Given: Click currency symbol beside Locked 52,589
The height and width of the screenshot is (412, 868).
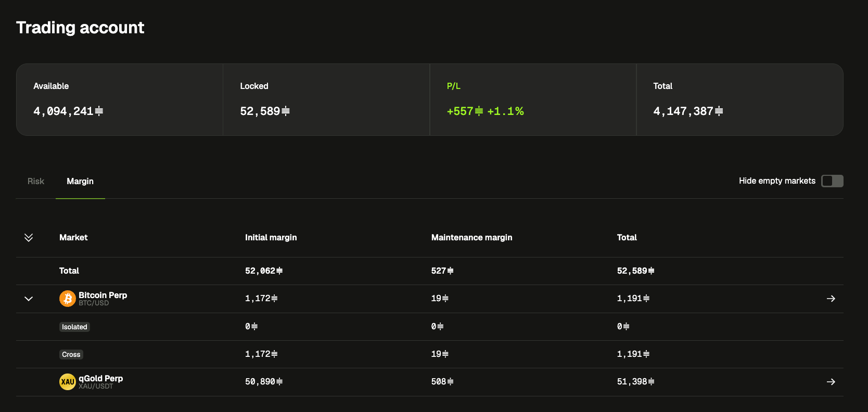Looking at the screenshot, I should [285, 111].
